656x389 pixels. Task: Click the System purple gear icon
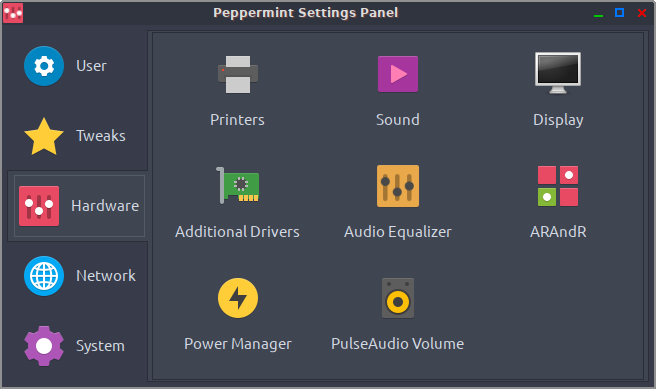pyautogui.click(x=44, y=346)
